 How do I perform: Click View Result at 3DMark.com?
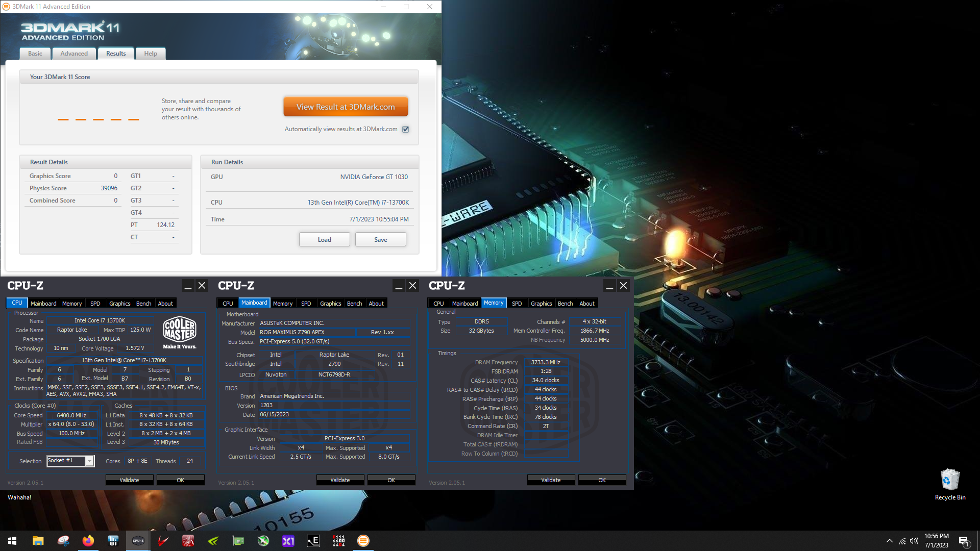click(346, 107)
